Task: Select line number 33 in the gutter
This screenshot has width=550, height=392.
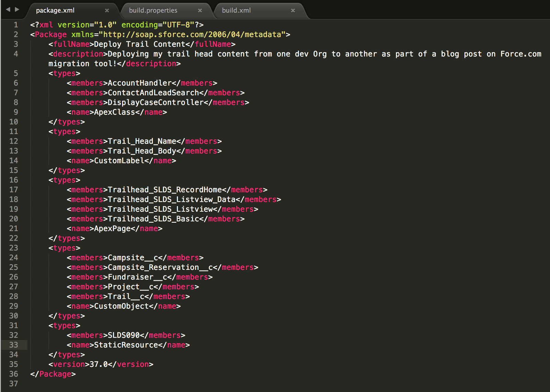Action: pos(14,345)
